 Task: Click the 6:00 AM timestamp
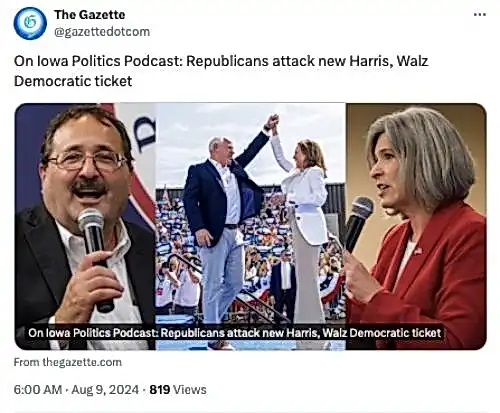38,390
